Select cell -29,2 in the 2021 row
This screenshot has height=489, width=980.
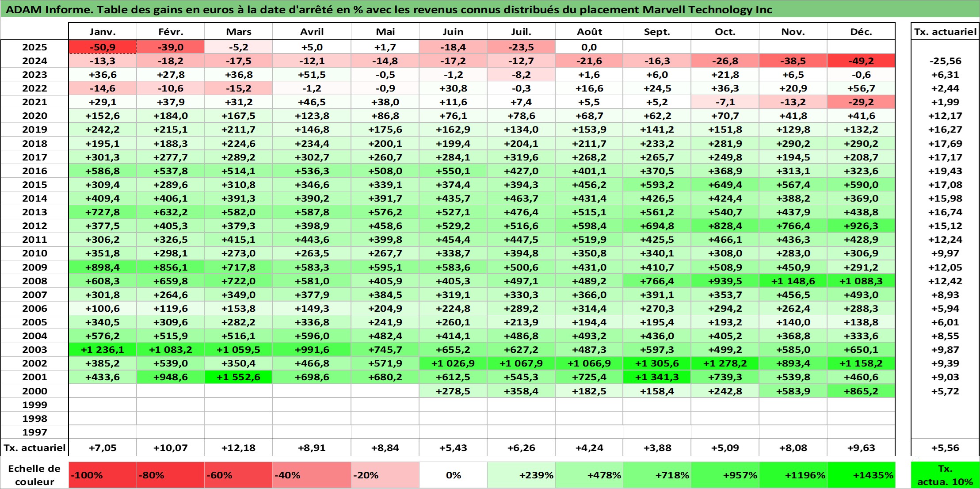click(861, 102)
